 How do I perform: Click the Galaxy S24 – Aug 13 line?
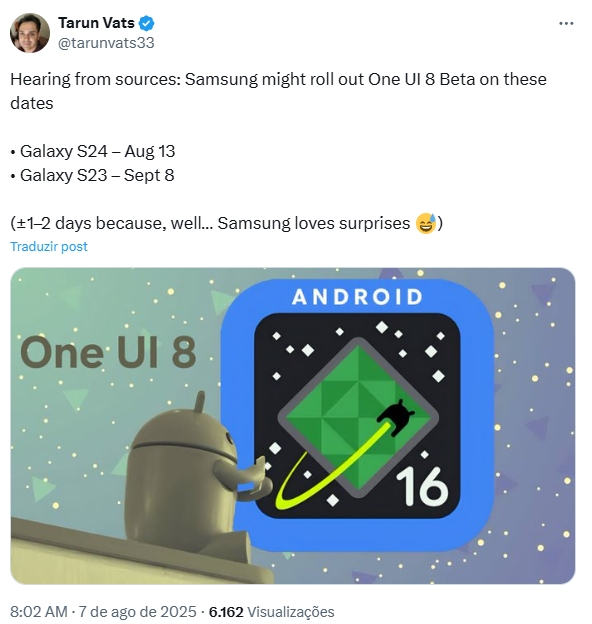coord(93,151)
